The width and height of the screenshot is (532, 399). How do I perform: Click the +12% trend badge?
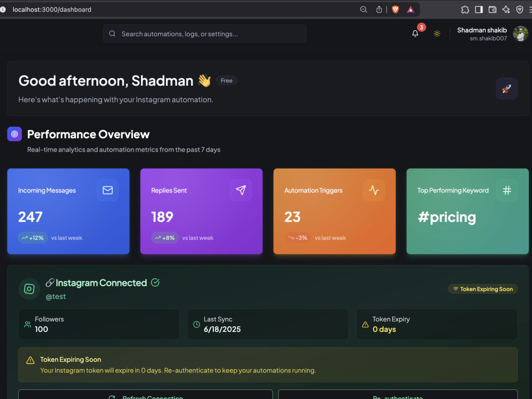[32, 238]
